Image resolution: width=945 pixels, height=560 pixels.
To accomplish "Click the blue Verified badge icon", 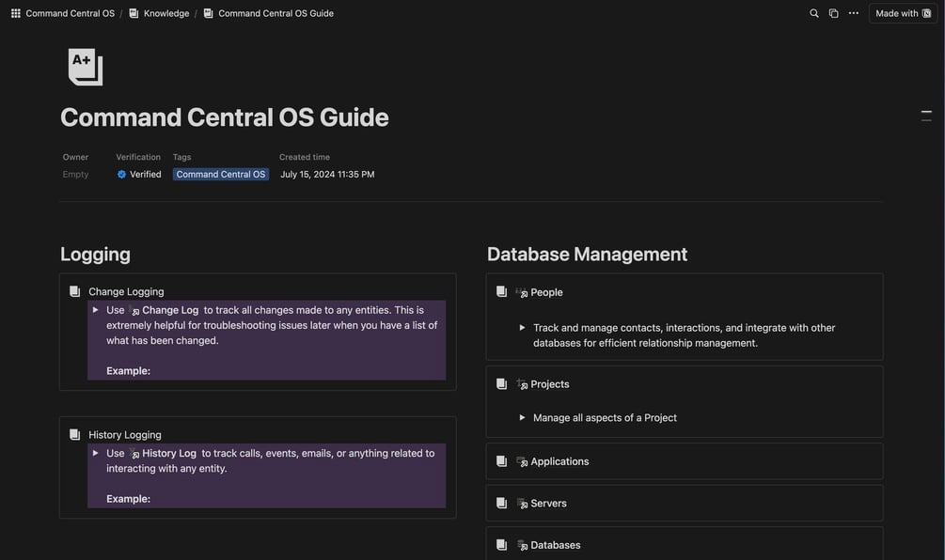I will coord(121,174).
